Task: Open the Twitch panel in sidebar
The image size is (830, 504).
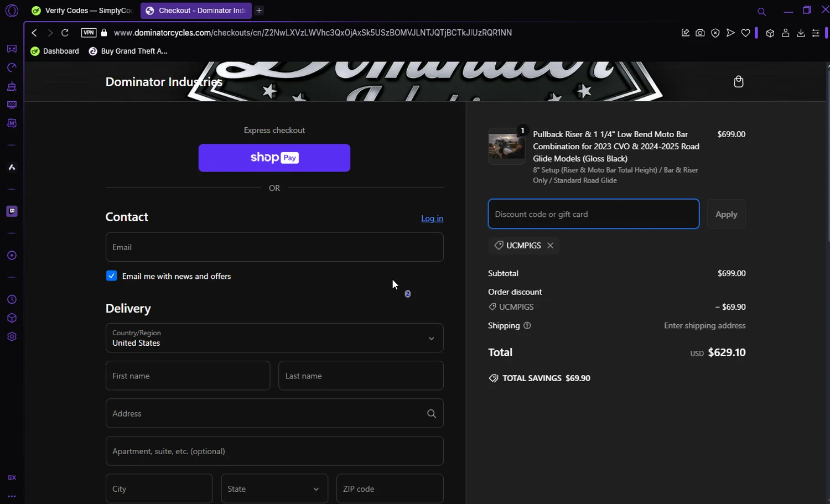Action: click(x=12, y=211)
